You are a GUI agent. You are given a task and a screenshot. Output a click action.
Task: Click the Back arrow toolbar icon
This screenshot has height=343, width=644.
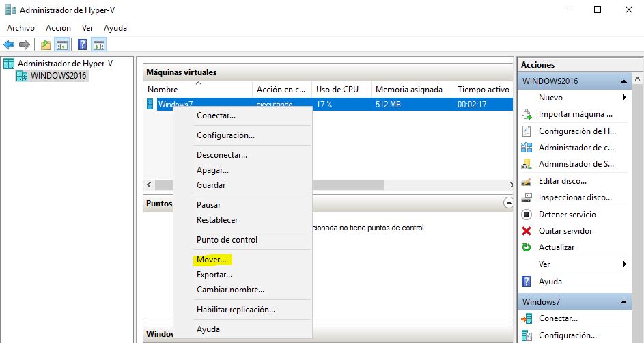click(x=9, y=44)
